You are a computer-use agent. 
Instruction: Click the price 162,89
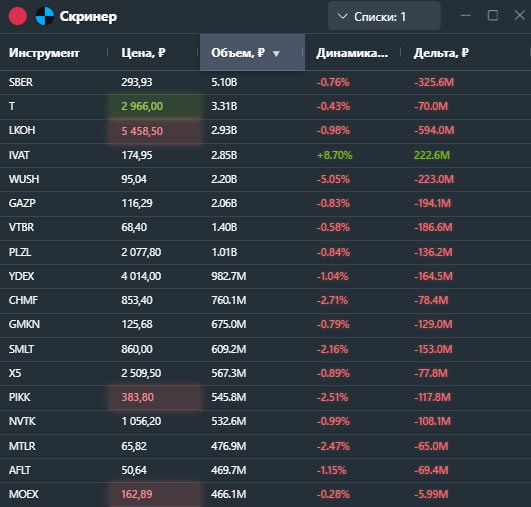click(137, 494)
